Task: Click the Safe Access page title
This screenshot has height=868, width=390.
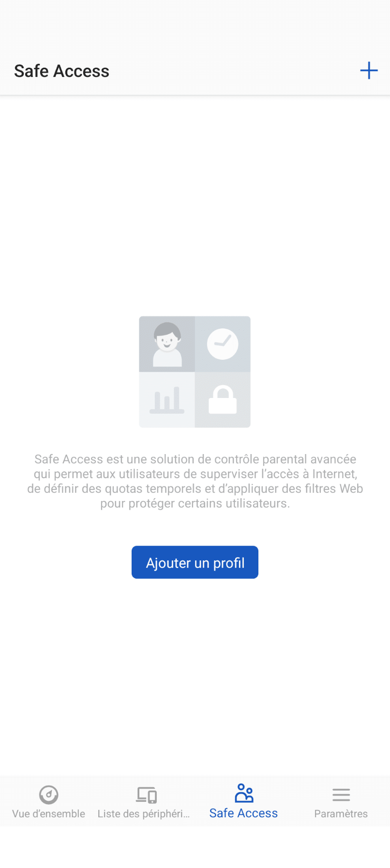Action: 61,71
